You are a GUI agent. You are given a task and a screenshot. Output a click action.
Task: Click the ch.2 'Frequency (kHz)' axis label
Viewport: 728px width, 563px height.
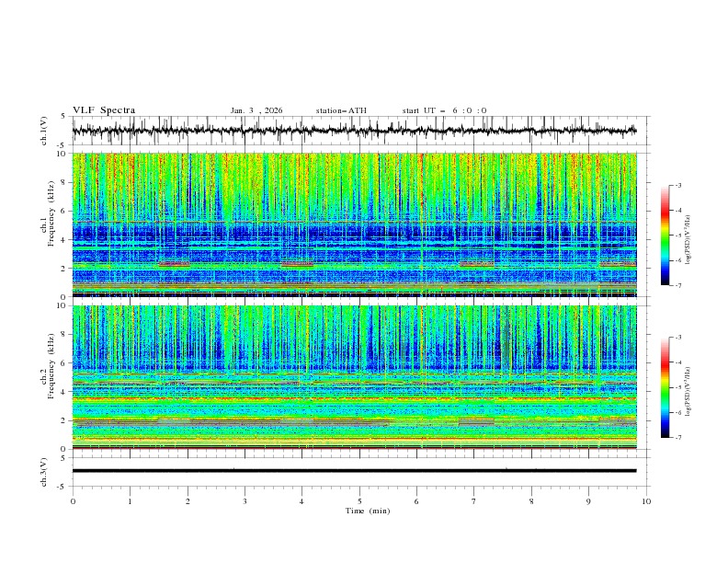click(51, 366)
